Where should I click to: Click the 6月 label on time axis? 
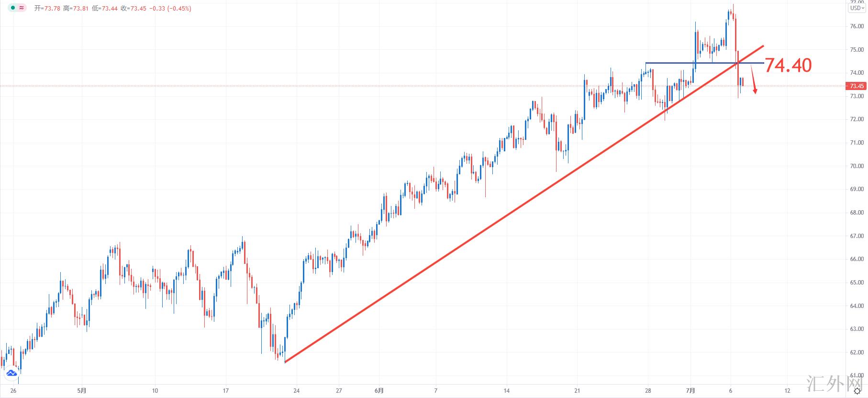pos(379,391)
